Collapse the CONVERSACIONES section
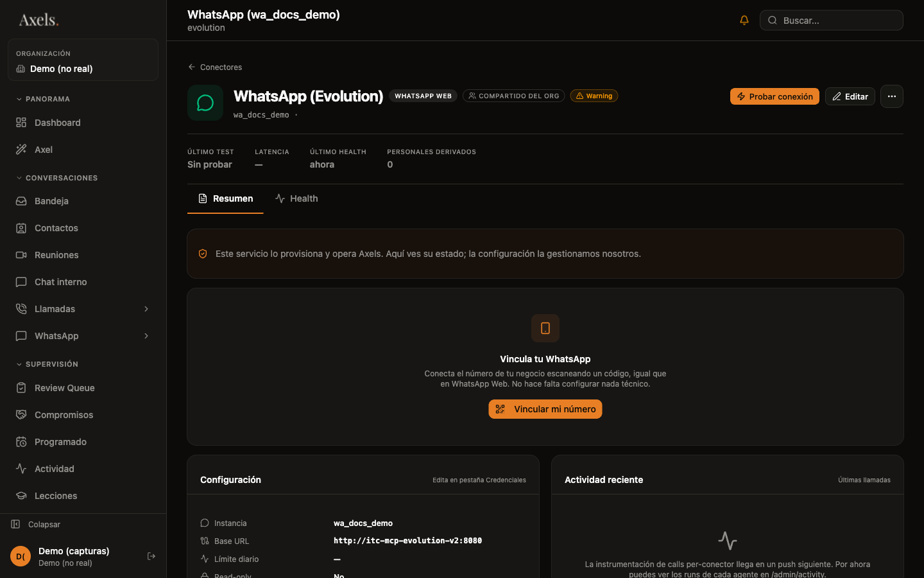 click(56, 178)
